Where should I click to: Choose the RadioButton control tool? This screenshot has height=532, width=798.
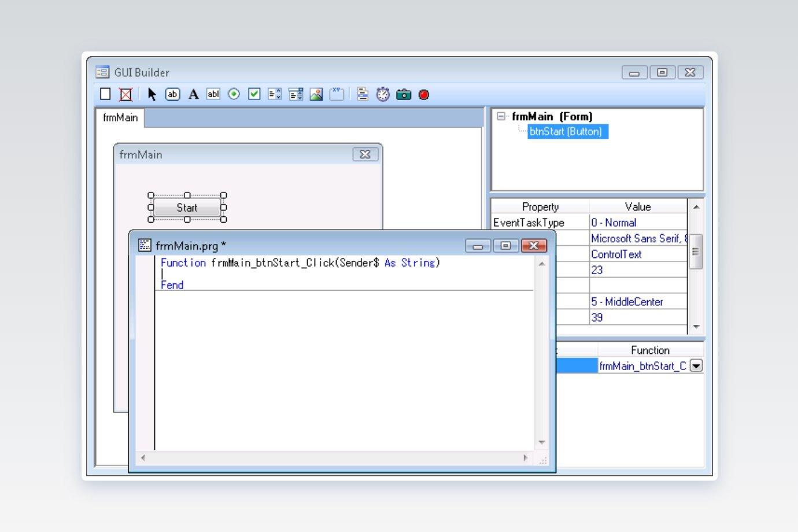[x=234, y=94]
